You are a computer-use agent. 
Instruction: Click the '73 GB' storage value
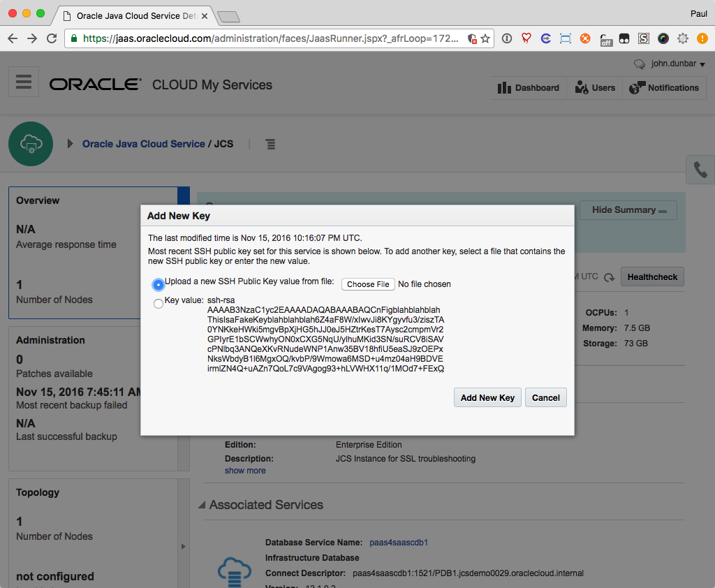point(635,344)
